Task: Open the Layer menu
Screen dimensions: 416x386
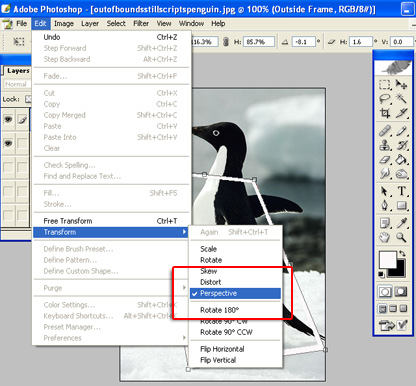Action: click(x=90, y=24)
